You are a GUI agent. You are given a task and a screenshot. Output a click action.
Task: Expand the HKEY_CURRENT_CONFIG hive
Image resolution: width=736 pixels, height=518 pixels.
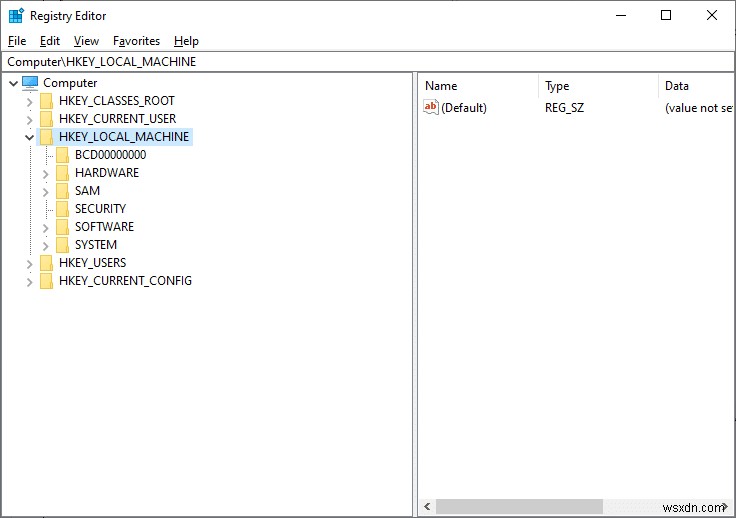click(x=30, y=282)
